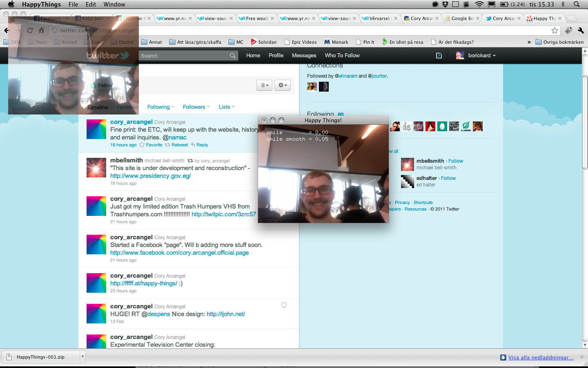Image resolution: width=588 pixels, height=368 pixels.
Task: Click the browser back arrow
Action: coord(7,30)
